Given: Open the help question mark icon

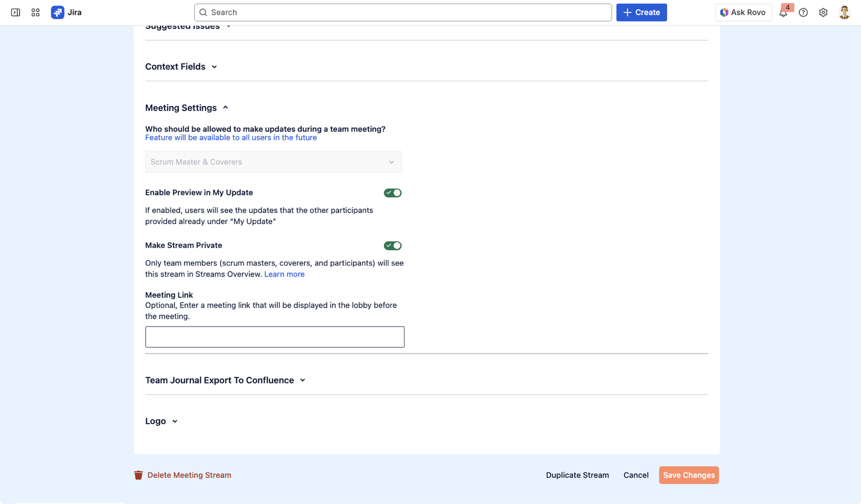Looking at the screenshot, I should point(803,13).
